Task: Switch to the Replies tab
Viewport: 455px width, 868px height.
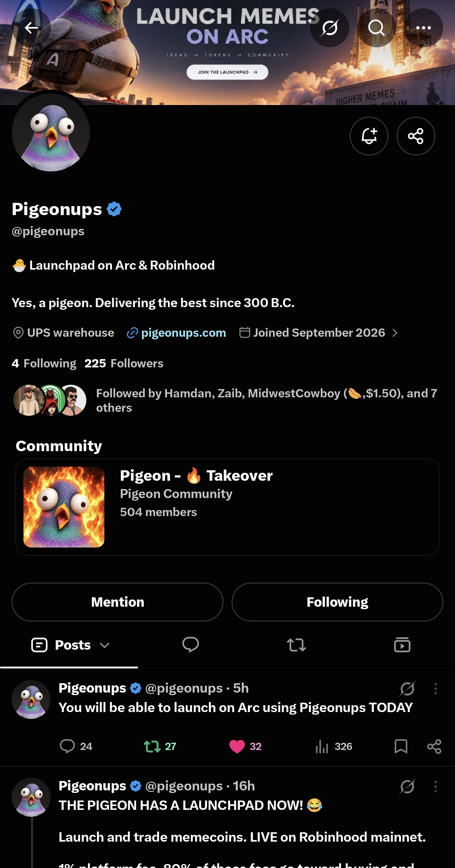Action: coord(191,645)
